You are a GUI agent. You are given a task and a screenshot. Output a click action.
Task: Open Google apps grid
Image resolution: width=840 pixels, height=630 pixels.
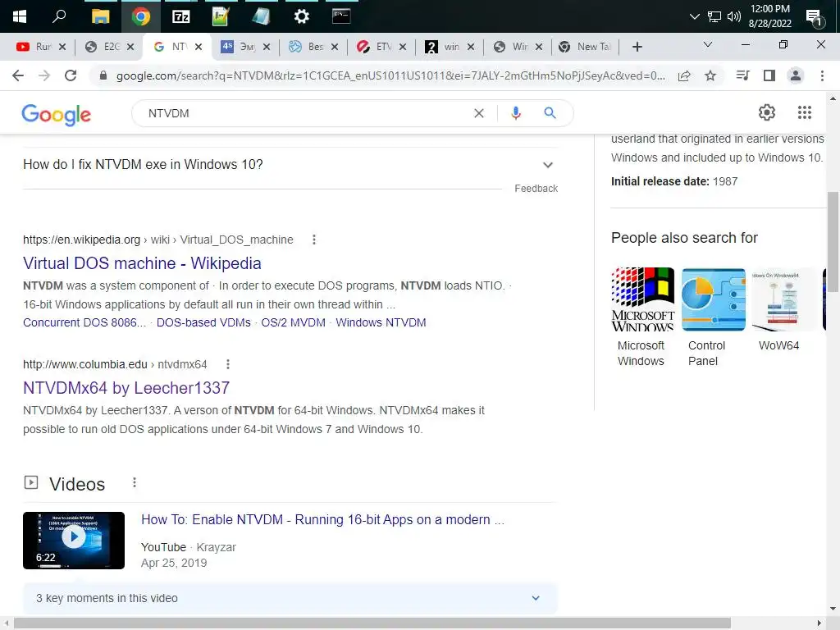click(805, 112)
